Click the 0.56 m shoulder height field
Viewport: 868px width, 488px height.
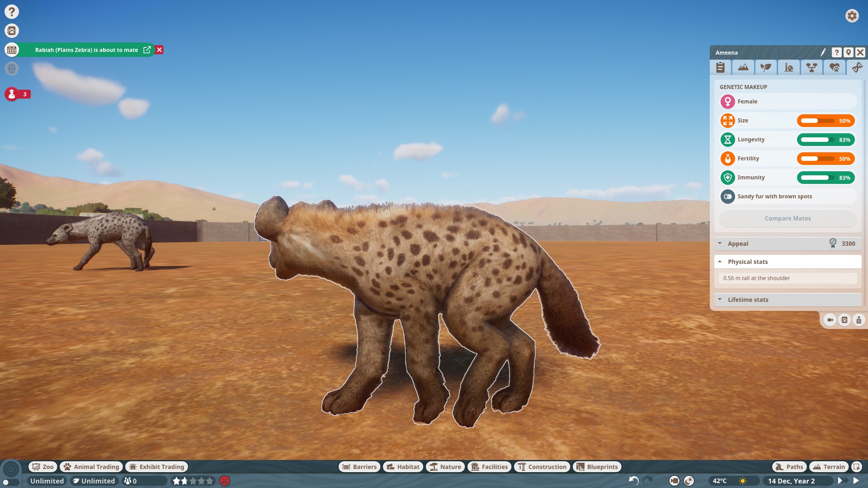point(788,278)
